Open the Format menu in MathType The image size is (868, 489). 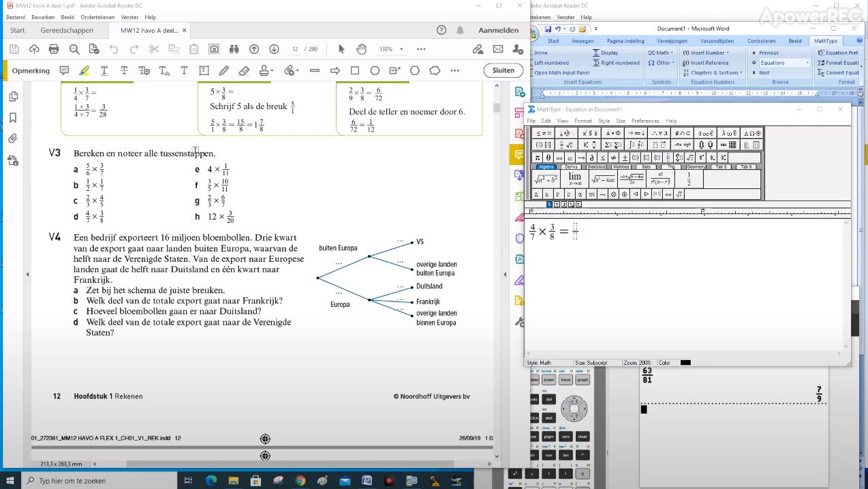coord(583,121)
